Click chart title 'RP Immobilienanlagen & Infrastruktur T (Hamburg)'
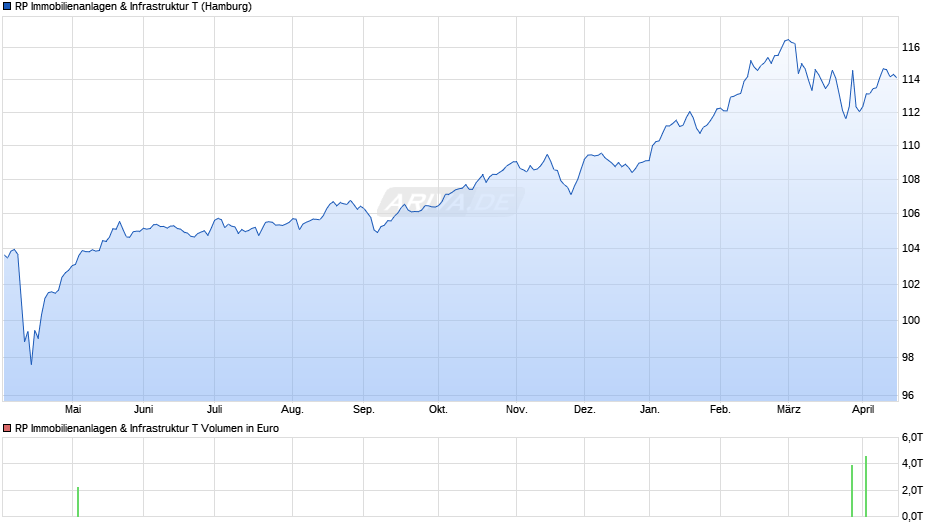Viewport: 940px width, 526px height. click(x=133, y=7)
